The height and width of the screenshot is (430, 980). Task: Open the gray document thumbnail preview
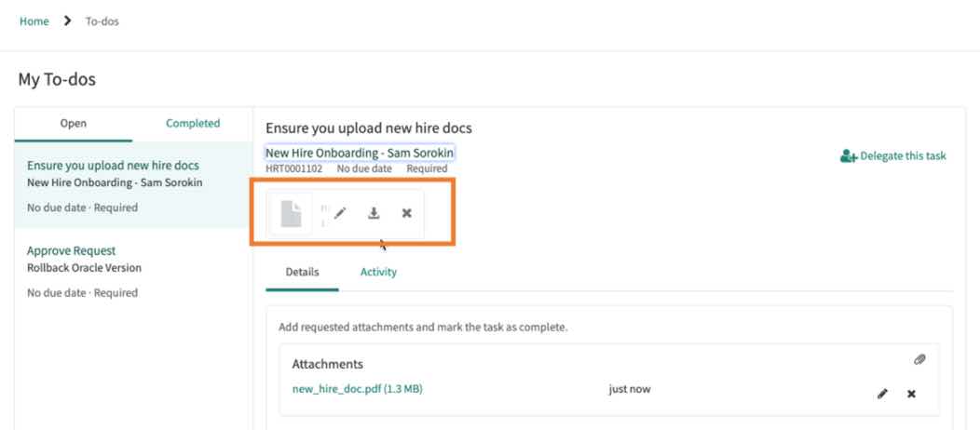(292, 214)
